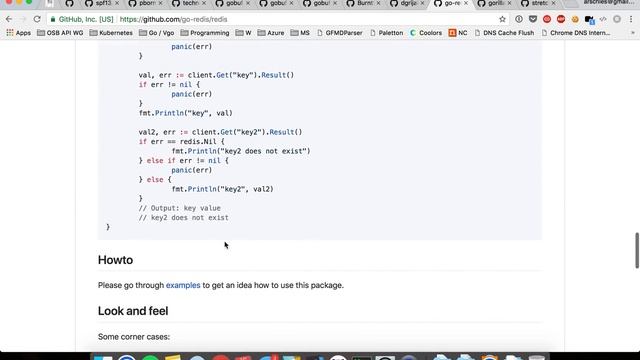Click the extension icon with the blue badge
Viewport: 640px width, 360px height.
589,20
